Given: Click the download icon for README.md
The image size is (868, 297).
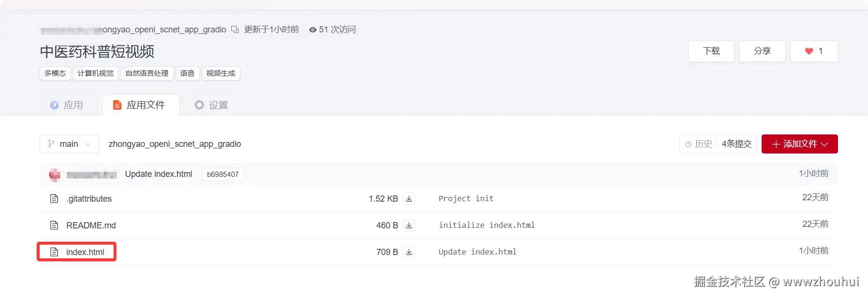Looking at the screenshot, I should tap(409, 225).
